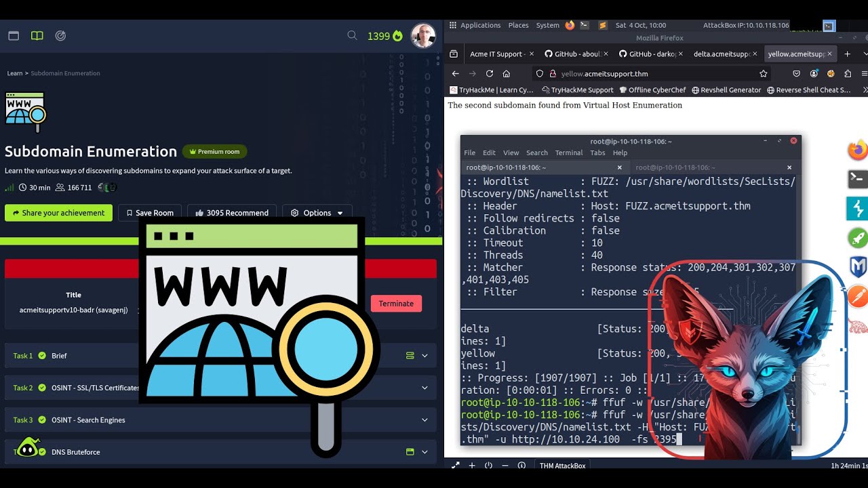Expand the DNS Bruteforce task chevron
868x488 pixels.
[425, 451]
